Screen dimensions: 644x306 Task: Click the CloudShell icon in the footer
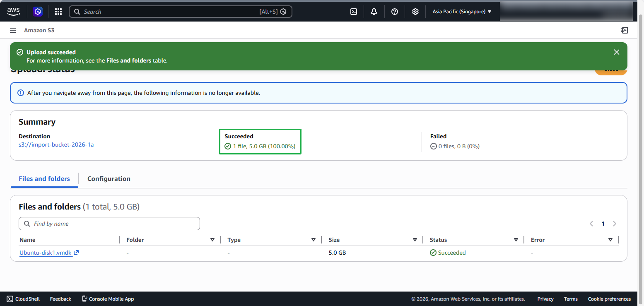(x=10, y=299)
